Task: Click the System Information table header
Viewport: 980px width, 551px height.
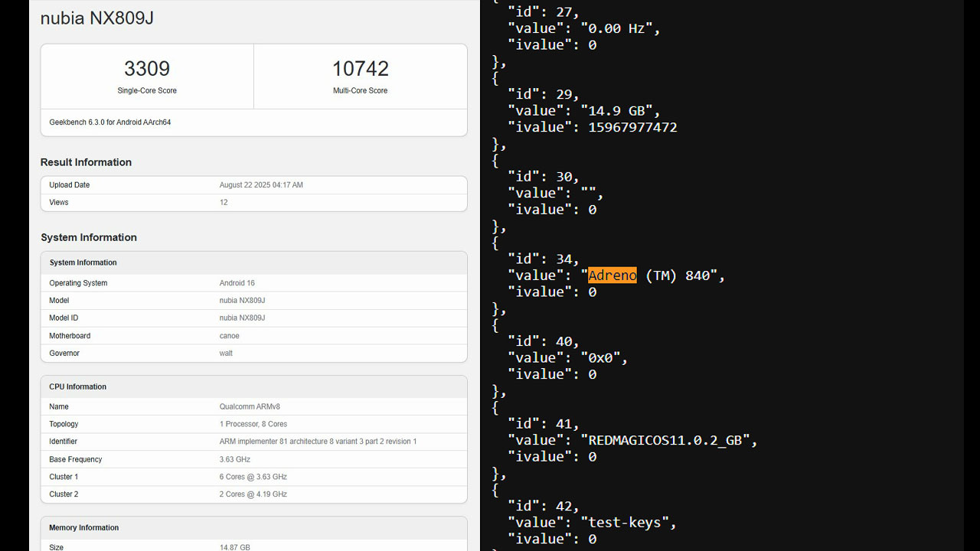Action: [x=253, y=262]
